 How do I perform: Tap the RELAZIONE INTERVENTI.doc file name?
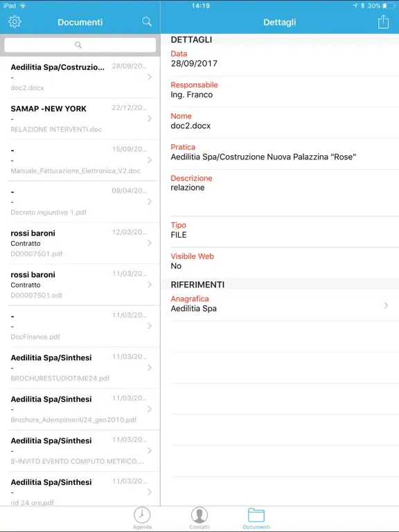tap(56, 130)
